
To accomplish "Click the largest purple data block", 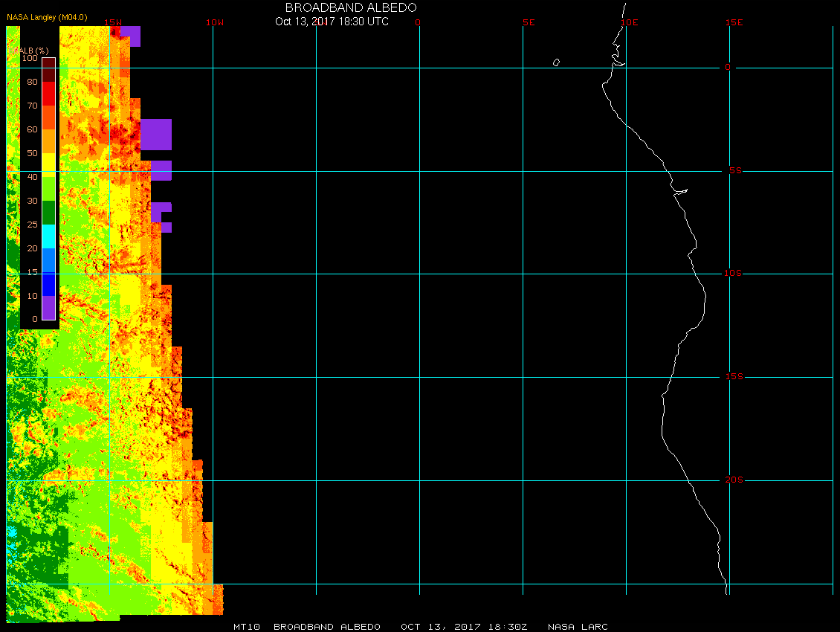I will 156,135.
